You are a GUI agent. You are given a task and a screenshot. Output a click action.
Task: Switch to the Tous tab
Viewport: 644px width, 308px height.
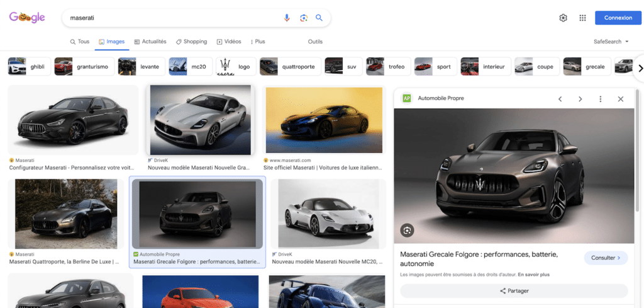[x=80, y=42]
